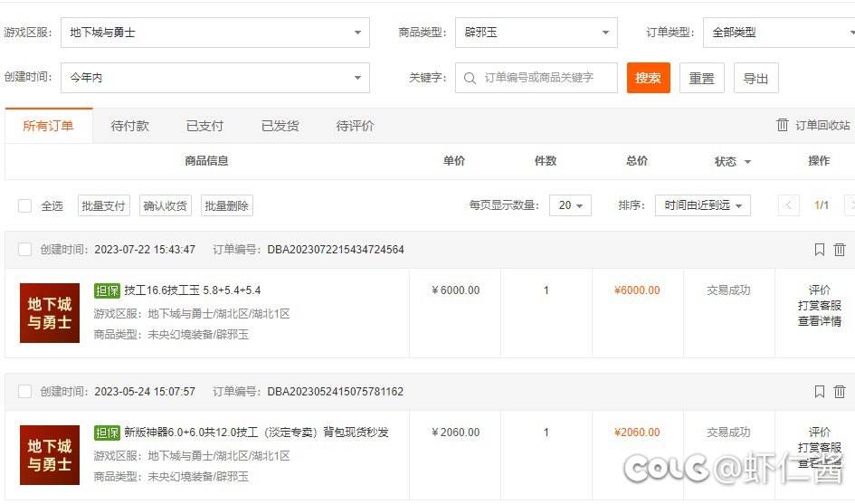Open the 商品类型 dropdown showing 辟邪玉
The height and width of the screenshot is (504, 855).
click(536, 33)
